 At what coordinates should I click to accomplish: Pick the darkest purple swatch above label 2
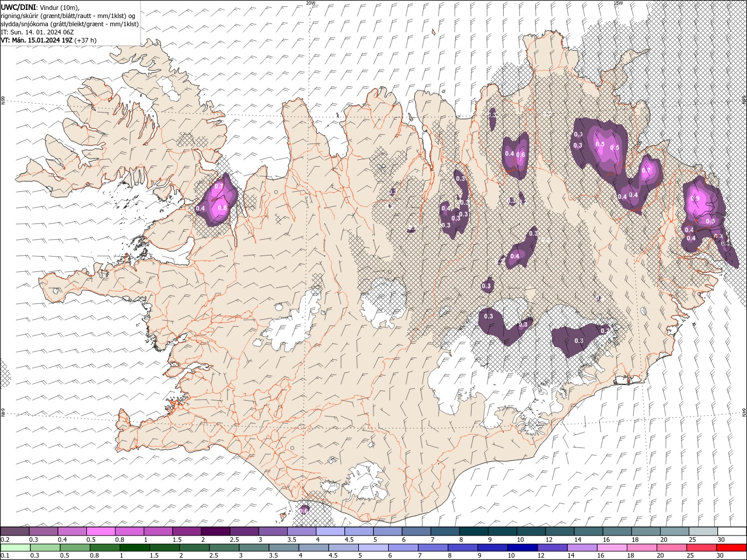[215, 531]
